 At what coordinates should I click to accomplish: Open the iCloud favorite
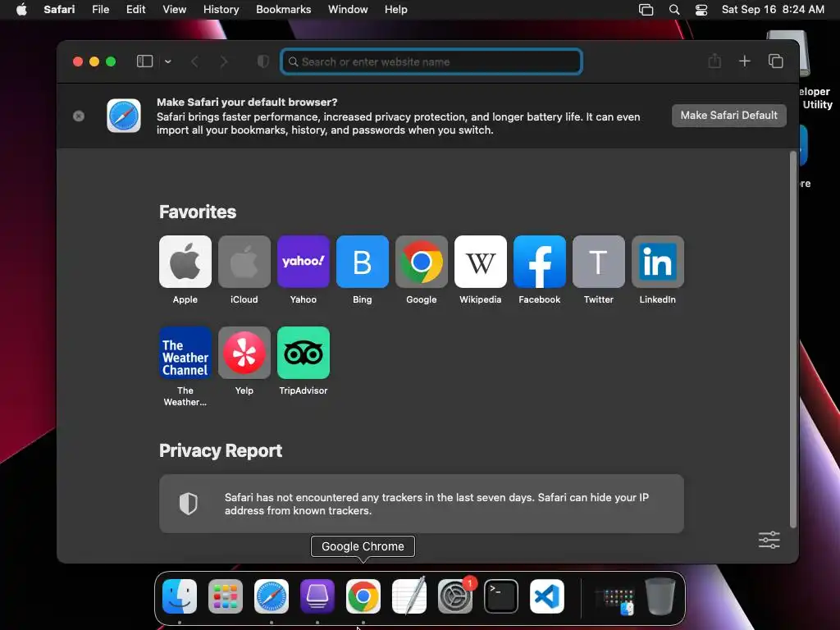[x=244, y=262]
